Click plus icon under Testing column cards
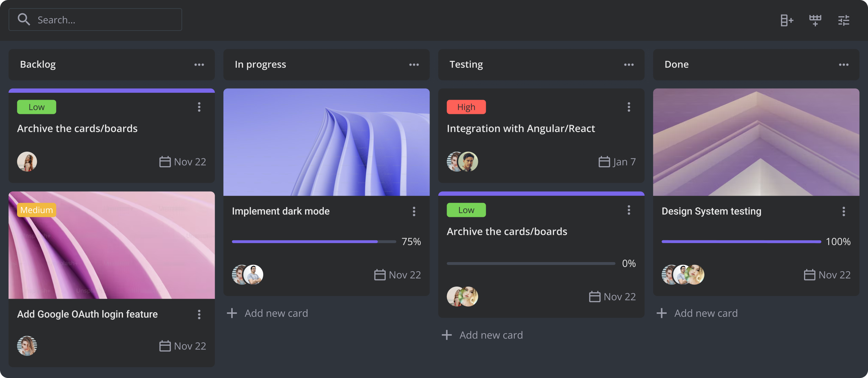The width and height of the screenshot is (868, 378). [x=447, y=335]
